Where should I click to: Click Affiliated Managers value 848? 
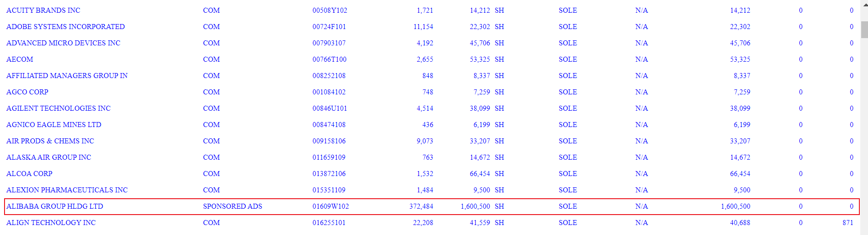point(427,76)
